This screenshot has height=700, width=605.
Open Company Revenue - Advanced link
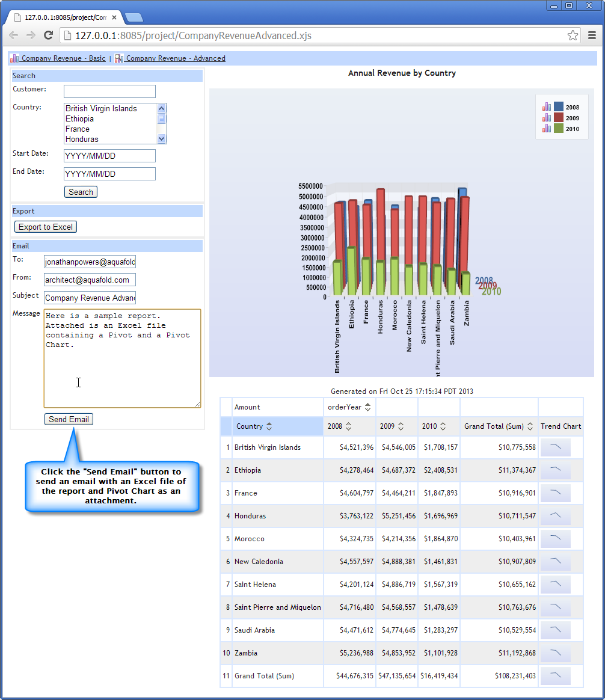click(x=175, y=58)
